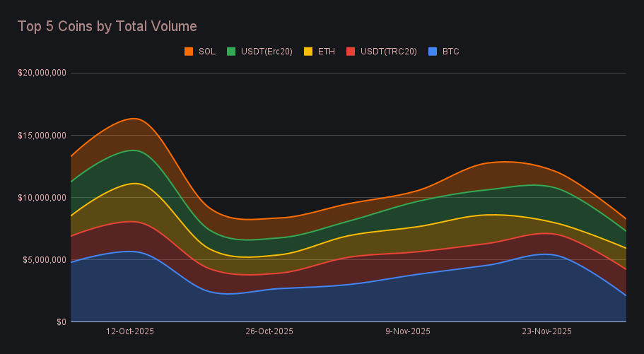Click the $10,000,000 y-axis label
This screenshot has height=354, width=644.
(x=42, y=197)
